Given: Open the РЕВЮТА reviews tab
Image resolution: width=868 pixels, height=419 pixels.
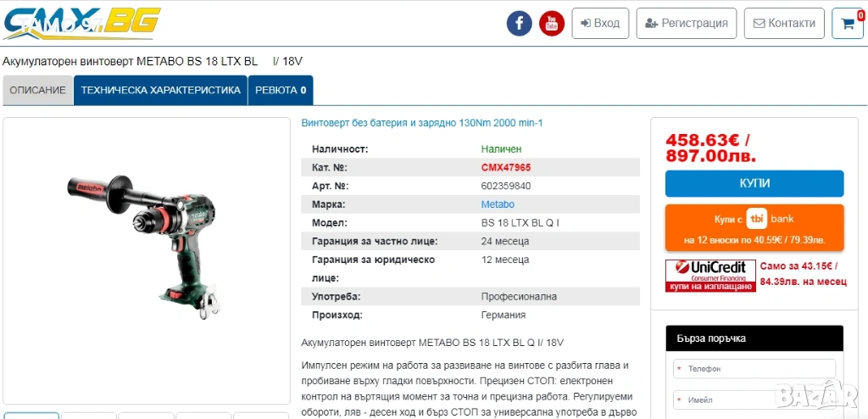Looking at the screenshot, I should click(281, 90).
